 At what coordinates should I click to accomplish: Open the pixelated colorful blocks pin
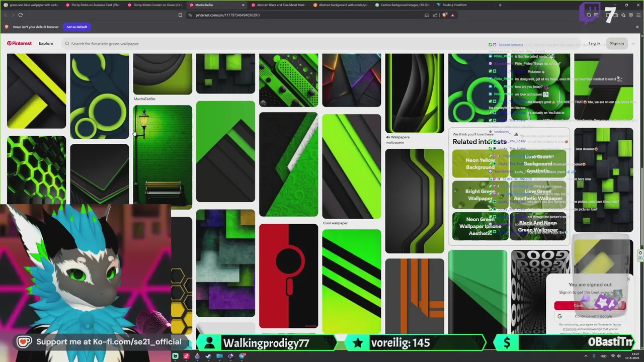[x=225, y=263]
